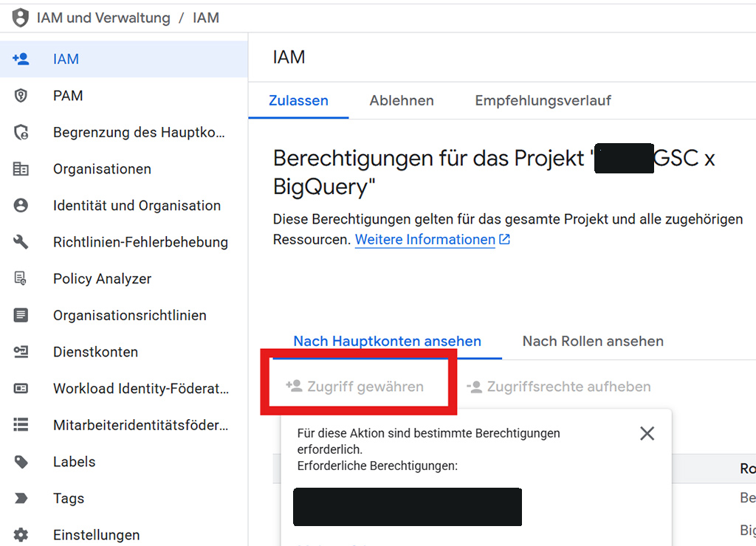756x546 pixels.
Task: Click IAM und Verwaltung breadcrumb text
Action: 103,18
